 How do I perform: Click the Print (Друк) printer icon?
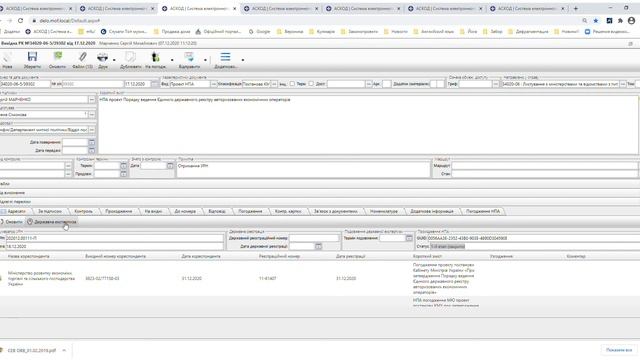(102, 57)
